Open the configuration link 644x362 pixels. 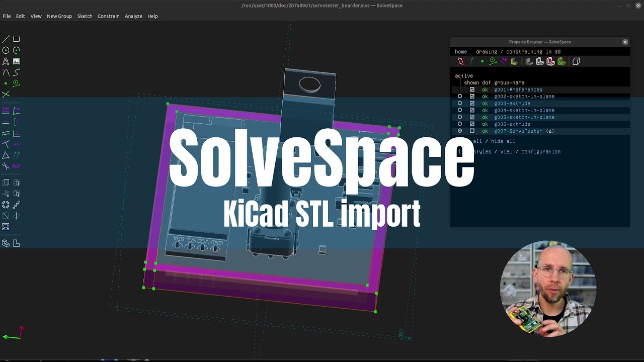tap(541, 151)
